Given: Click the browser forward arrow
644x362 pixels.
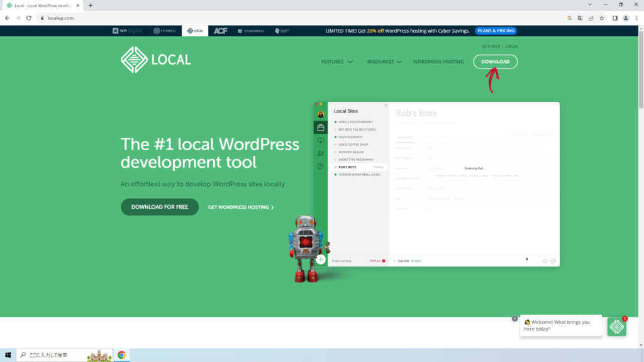Looking at the screenshot, I should click(18, 18).
